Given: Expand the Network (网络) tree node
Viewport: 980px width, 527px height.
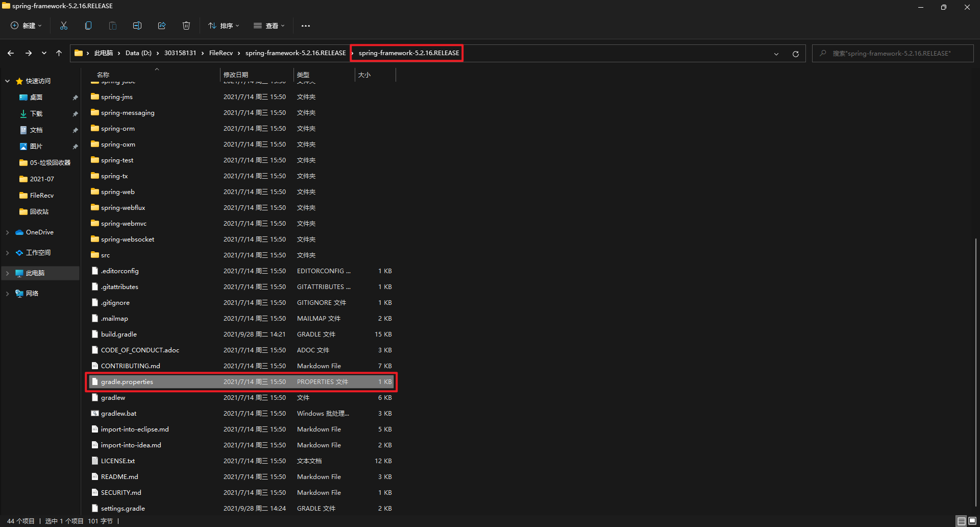Looking at the screenshot, I should tap(8, 294).
